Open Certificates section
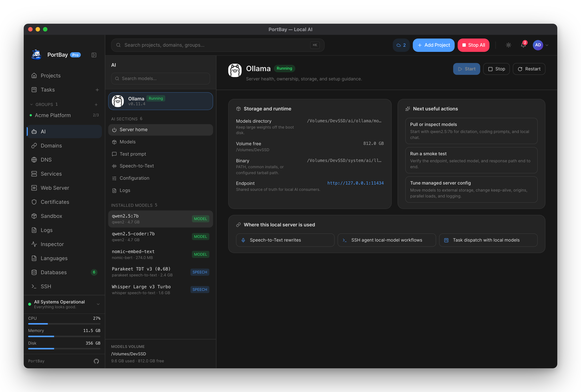This screenshot has width=581, height=392. coord(64,202)
